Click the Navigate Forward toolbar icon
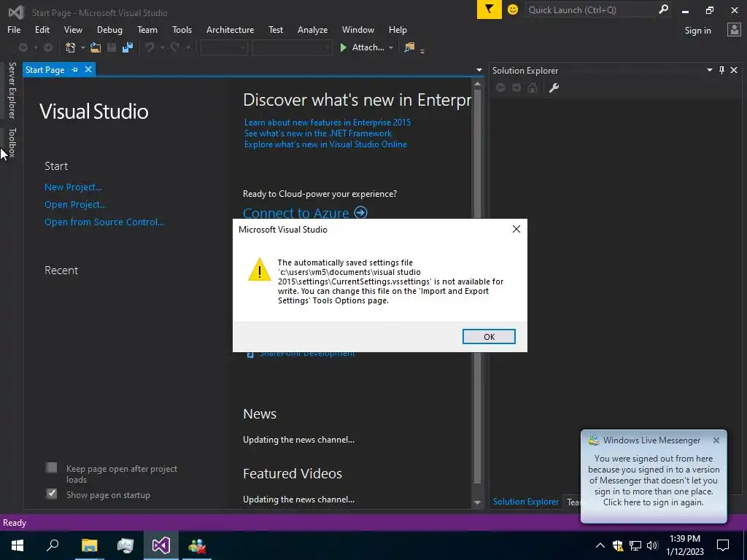The height and width of the screenshot is (560, 747). click(x=48, y=47)
